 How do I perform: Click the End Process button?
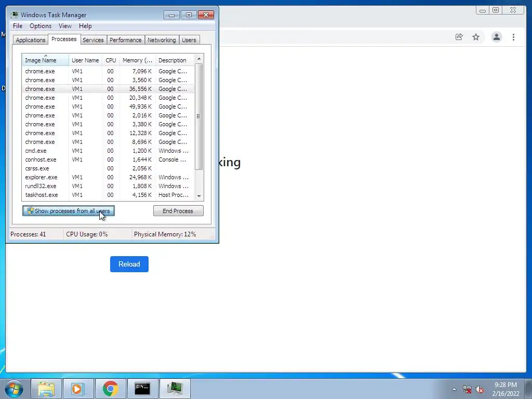point(178,211)
